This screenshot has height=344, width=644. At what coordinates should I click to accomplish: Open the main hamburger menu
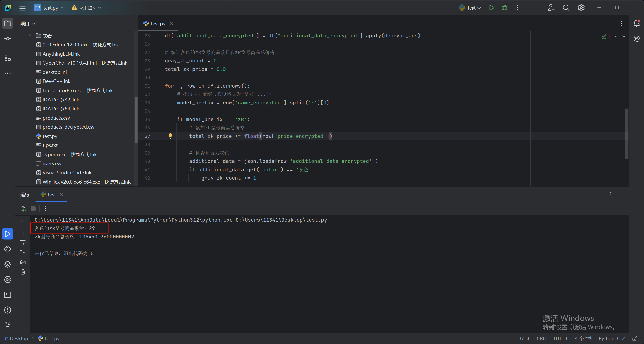[22, 8]
